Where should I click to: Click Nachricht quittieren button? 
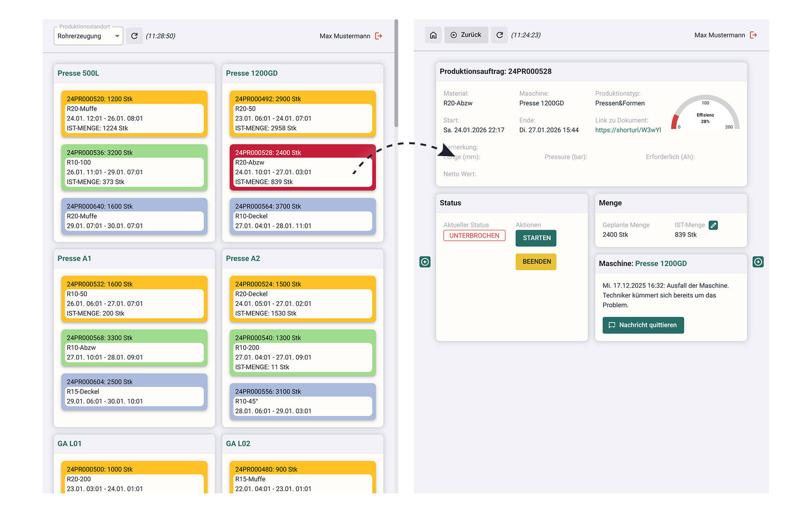(x=643, y=325)
